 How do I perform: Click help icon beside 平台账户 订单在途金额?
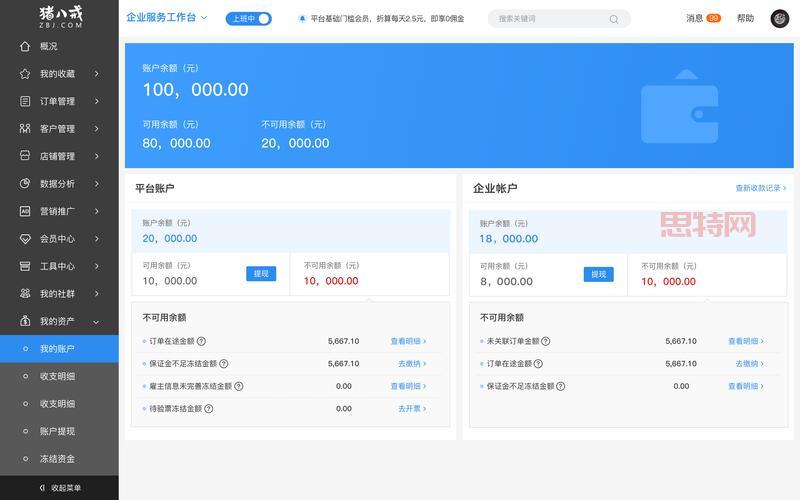202,341
